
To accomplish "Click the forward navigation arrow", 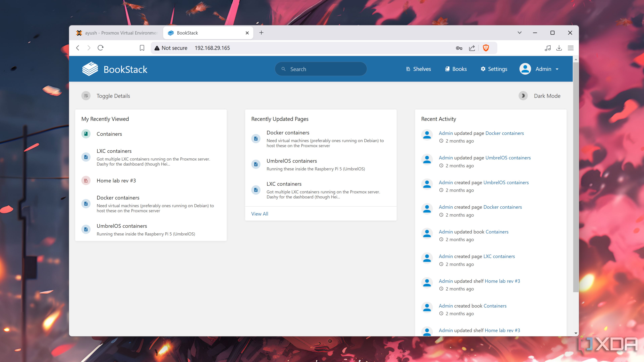I will [x=89, y=48].
